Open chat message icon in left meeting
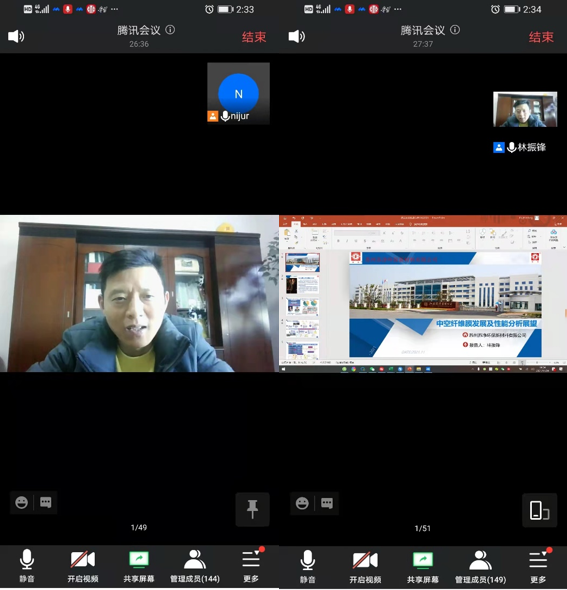567x590 pixels. (x=46, y=502)
